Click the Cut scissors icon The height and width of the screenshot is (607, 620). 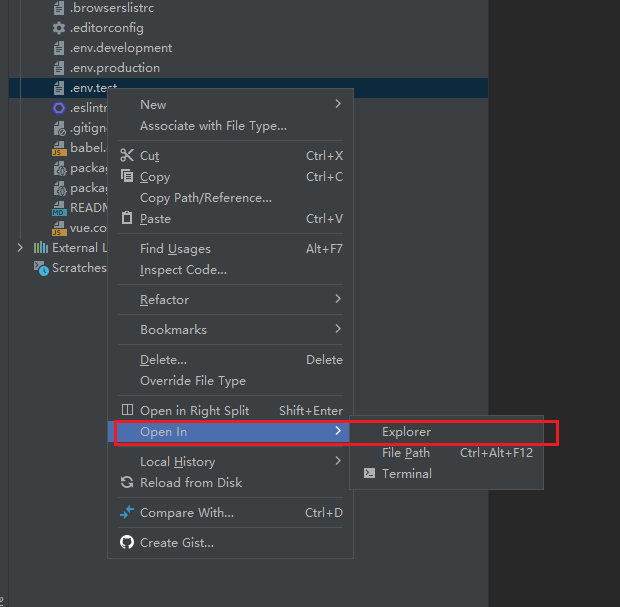point(127,155)
